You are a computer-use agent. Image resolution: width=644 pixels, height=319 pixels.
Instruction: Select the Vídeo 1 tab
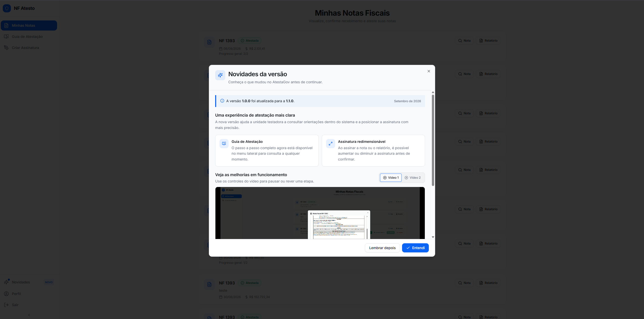pos(391,178)
